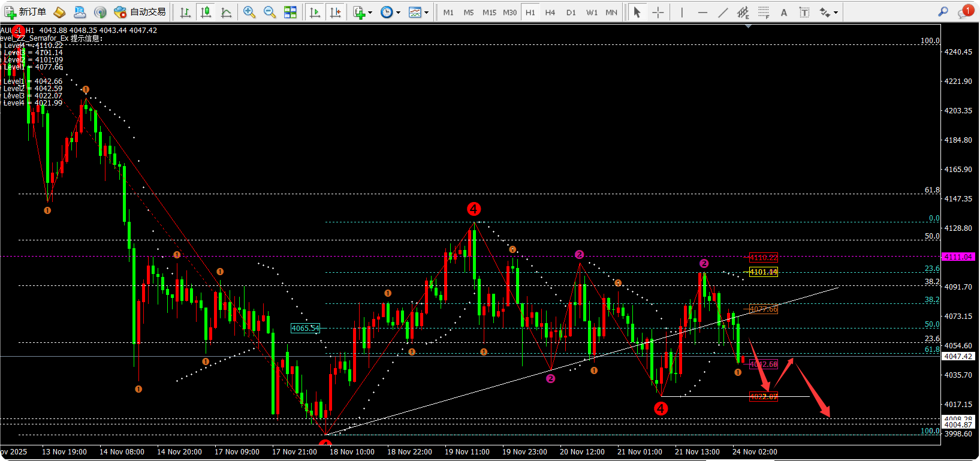The width and height of the screenshot is (980, 461).
Task: Zoom out on the chart
Action: click(270, 12)
